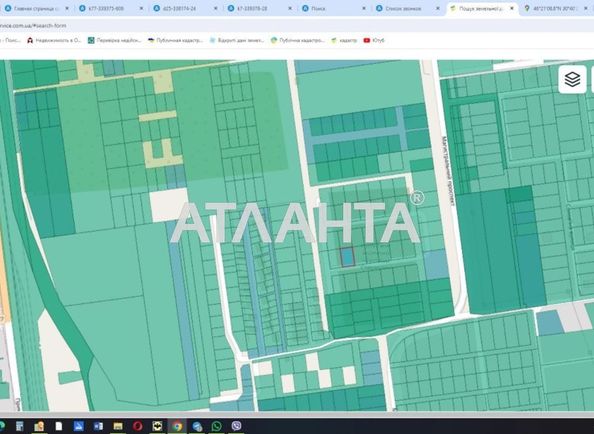Open the 'Ютуб' YouTube bookmark

click(374, 40)
